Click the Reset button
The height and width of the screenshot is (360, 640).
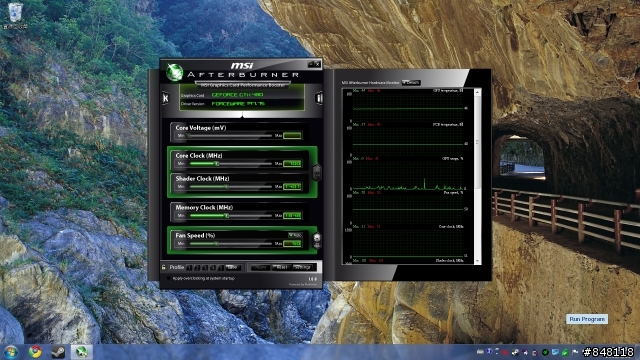[282, 268]
